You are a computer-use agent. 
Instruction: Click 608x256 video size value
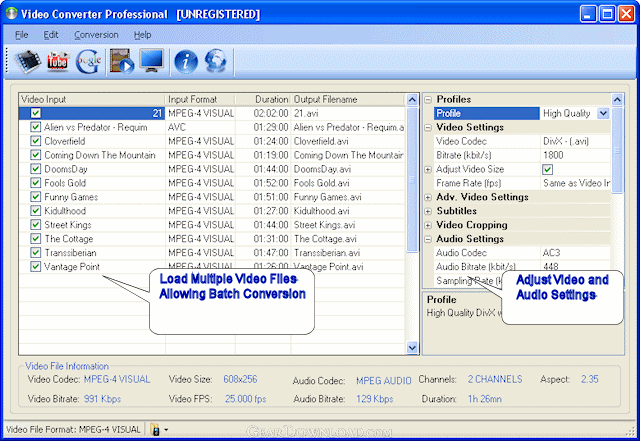pyautogui.click(x=240, y=379)
